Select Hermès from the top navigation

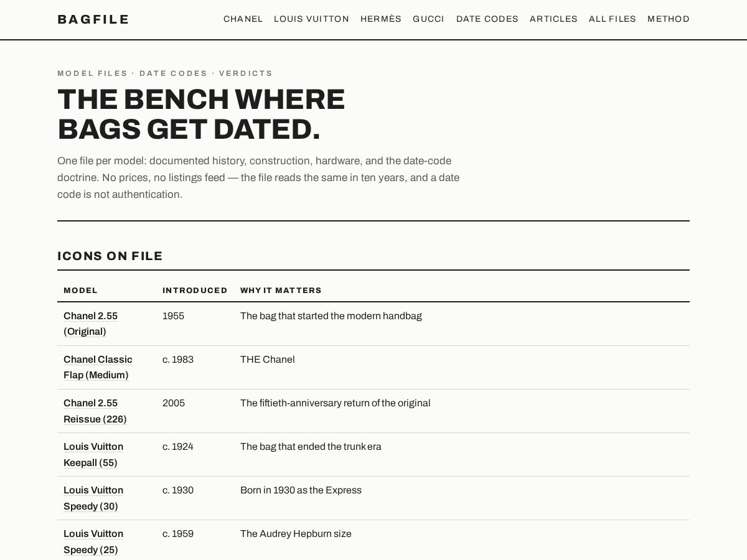pos(381,19)
